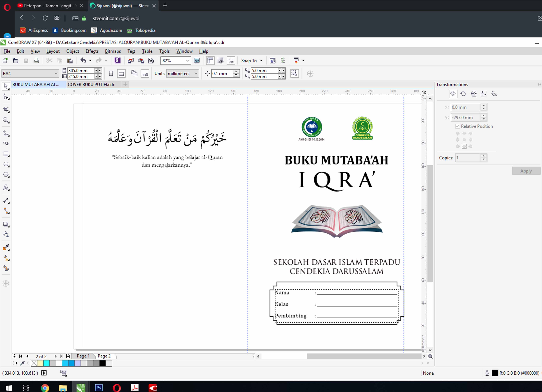542x392 pixels.
Task: Pick the black color swatch in palette
Action: [103, 363]
